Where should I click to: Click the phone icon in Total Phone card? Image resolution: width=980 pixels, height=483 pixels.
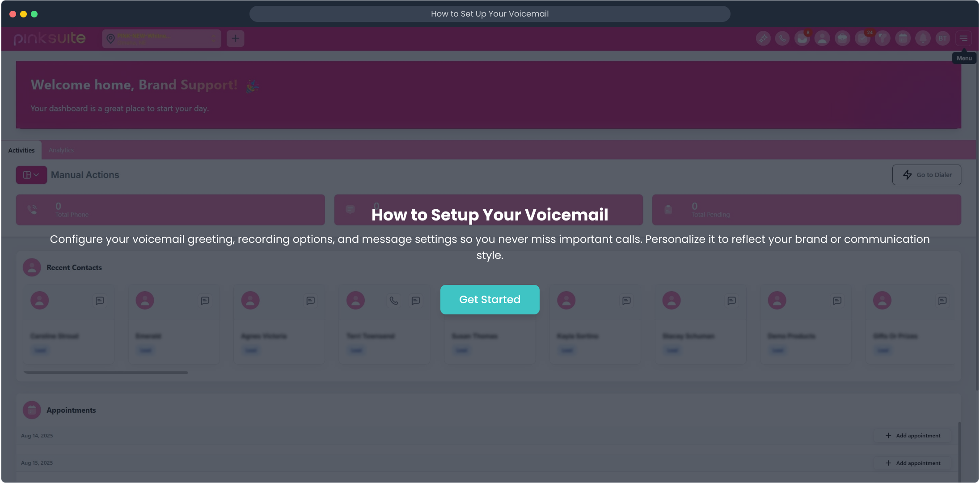point(32,209)
